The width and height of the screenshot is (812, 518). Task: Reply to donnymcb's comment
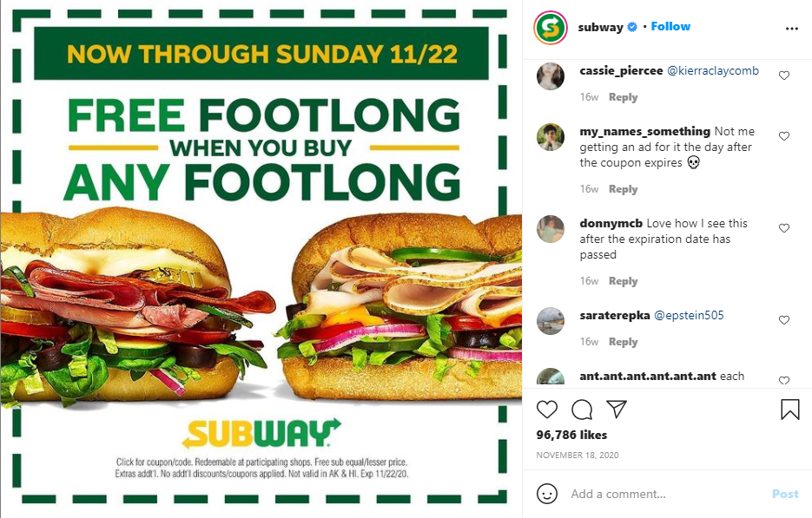pyautogui.click(x=623, y=281)
